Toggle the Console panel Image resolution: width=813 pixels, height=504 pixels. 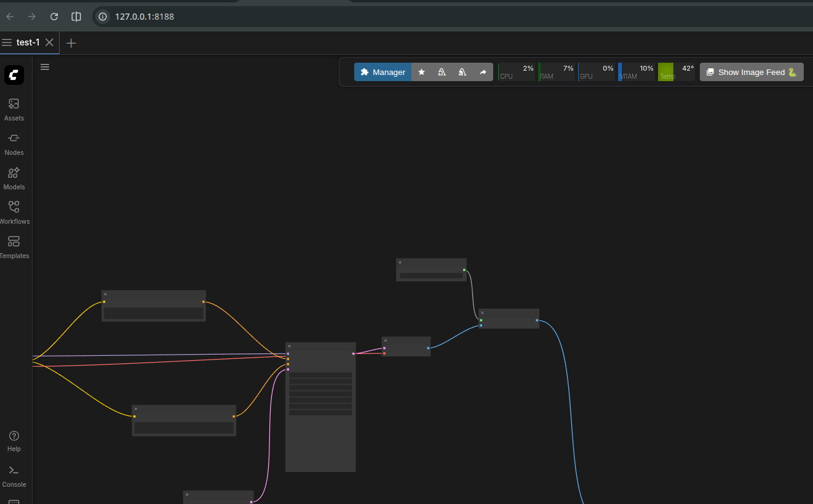pos(14,476)
